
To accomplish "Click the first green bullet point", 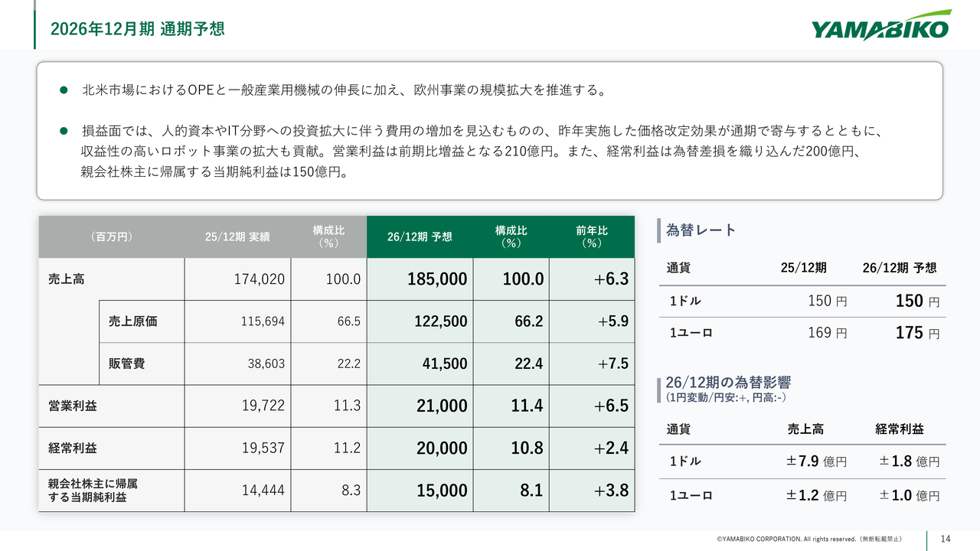I will pos(64,91).
